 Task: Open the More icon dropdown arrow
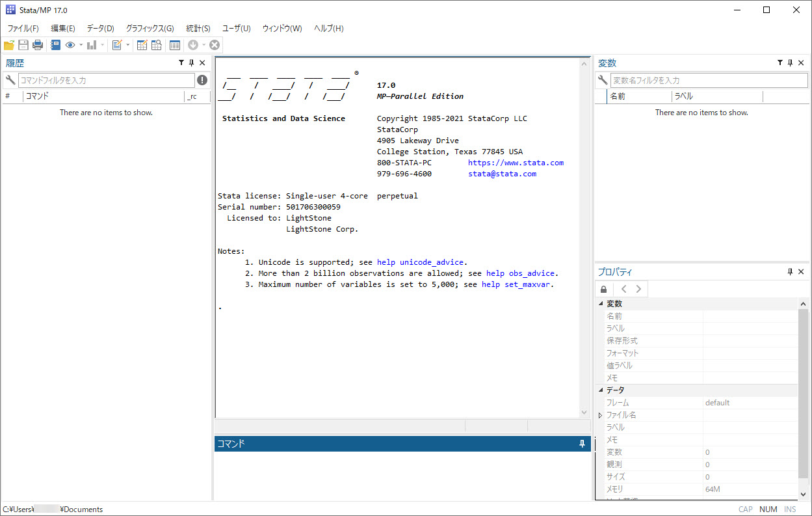click(x=203, y=45)
